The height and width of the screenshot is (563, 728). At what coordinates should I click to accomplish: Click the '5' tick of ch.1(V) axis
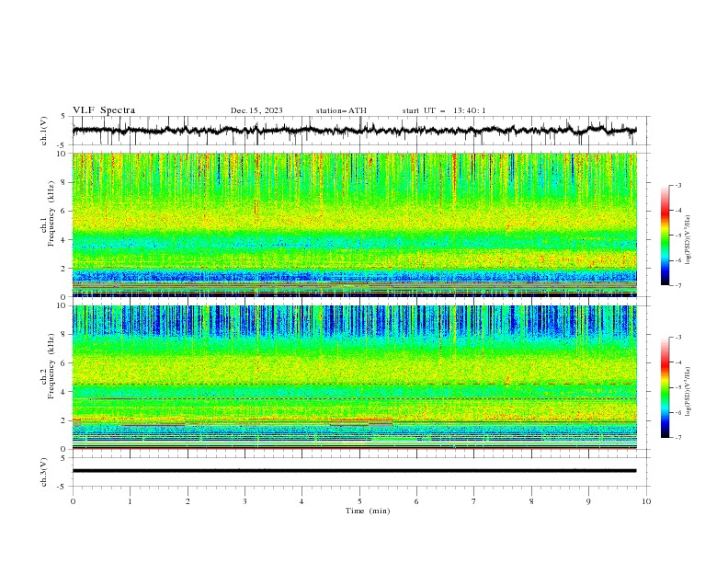point(63,116)
